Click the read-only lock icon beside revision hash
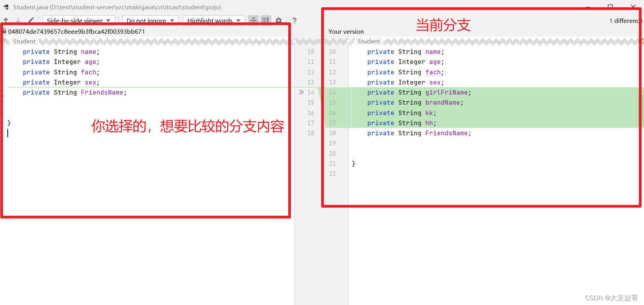This screenshot has height=305, width=644. (x=4, y=31)
